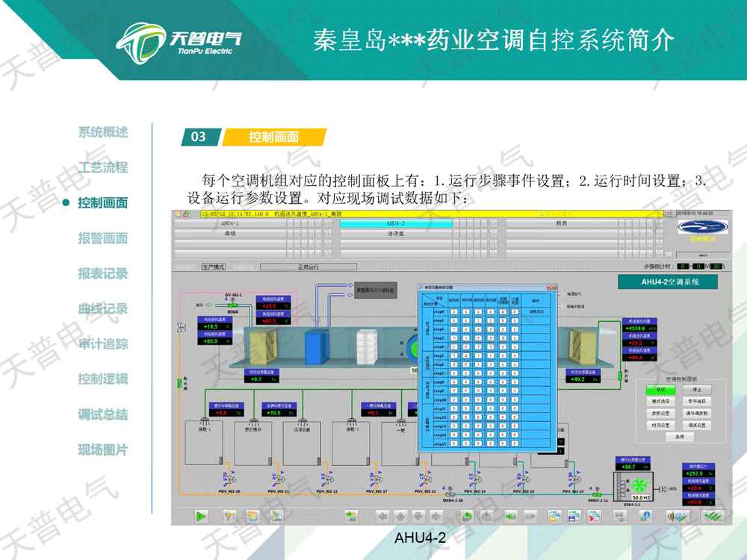Toggle first checkbox in step10 row of parameter dialog
The width and height of the screenshot is (747, 560).
[x=454, y=399]
